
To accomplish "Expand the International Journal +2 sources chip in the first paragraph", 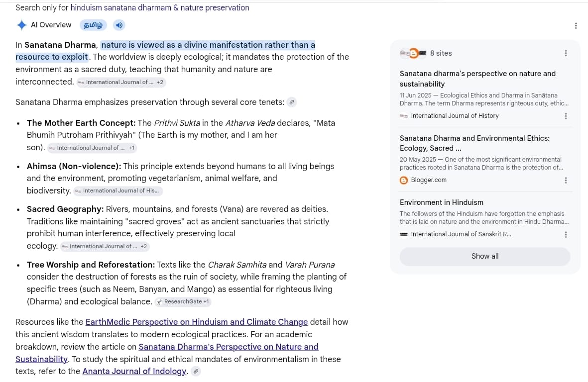I will pyautogui.click(x=121, y=83).
